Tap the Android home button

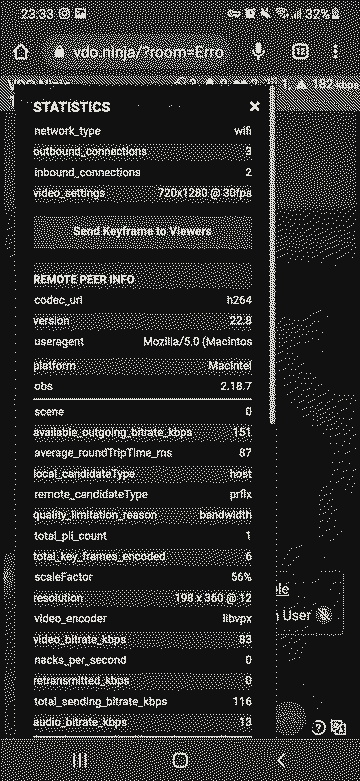(180, 760)
